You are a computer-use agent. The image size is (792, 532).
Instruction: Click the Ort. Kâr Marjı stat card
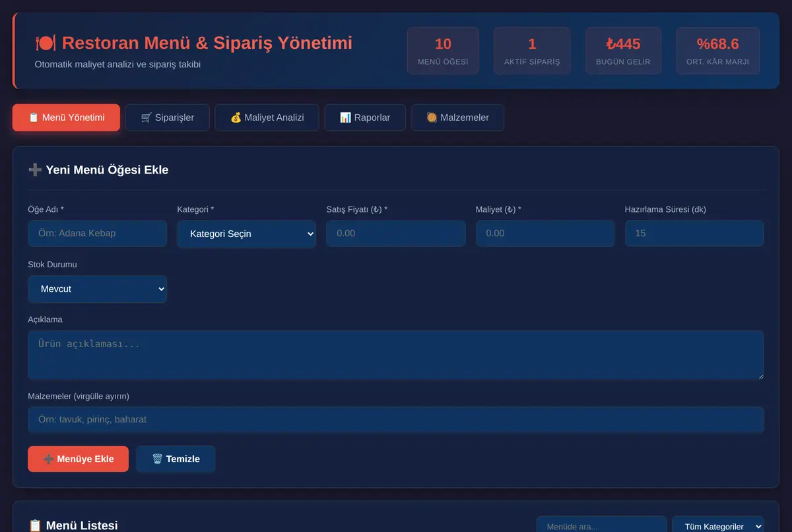coord(717,51)
